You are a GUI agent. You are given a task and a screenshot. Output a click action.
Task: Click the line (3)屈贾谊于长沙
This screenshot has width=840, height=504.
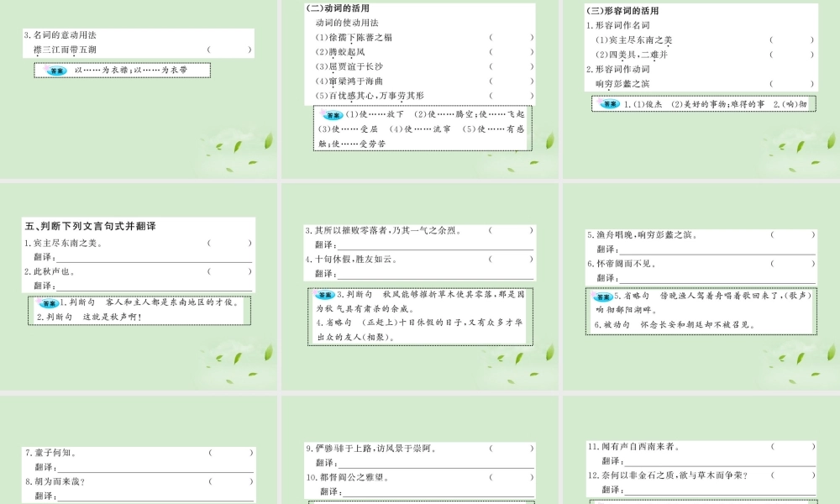pos(349,66)
